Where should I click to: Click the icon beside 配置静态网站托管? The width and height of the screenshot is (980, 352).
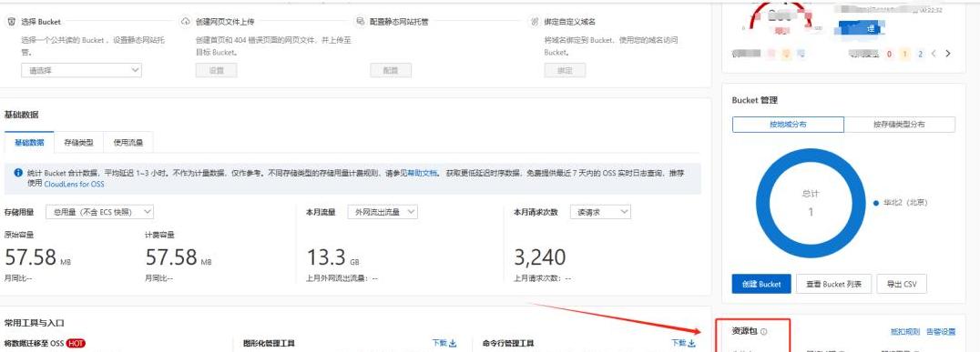[x=360, y=21]
